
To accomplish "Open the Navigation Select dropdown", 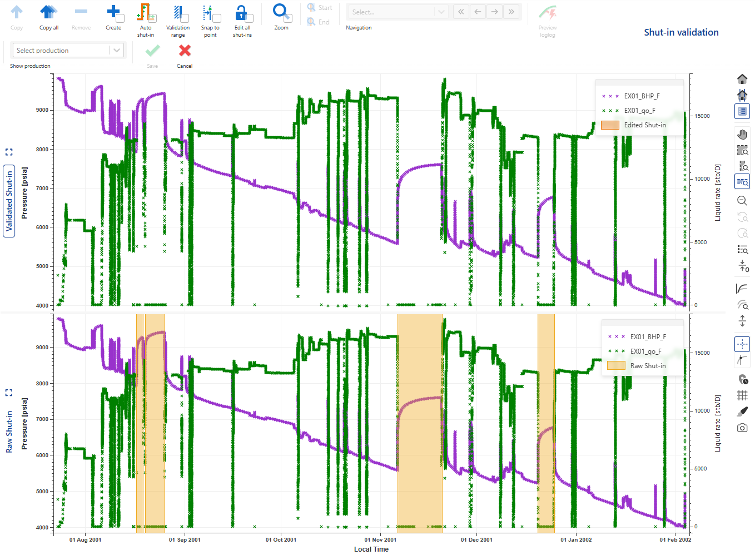I will (x=397, y=12).
